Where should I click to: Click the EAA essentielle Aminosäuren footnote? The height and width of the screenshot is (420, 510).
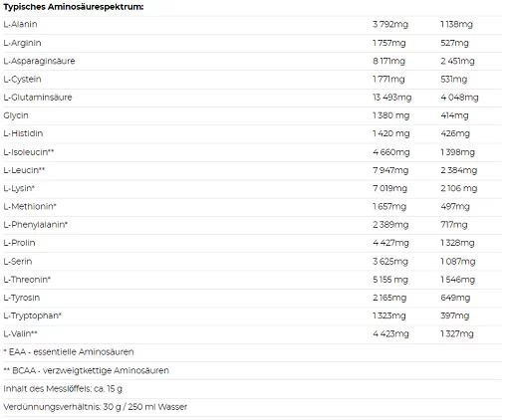coord(69,352)
